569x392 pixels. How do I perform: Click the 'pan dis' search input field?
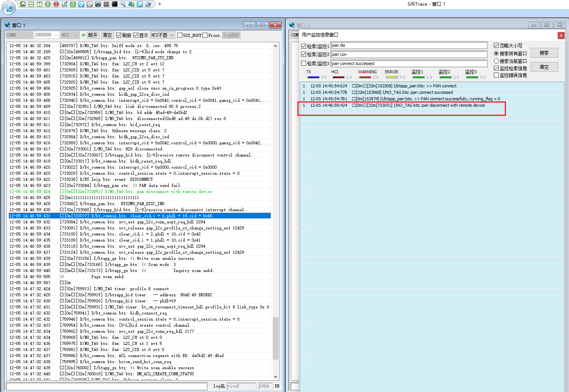pos(409,45)
